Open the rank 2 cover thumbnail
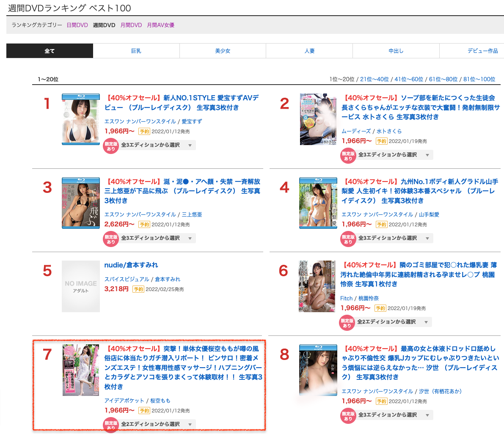504x434 pixels. 318,120
